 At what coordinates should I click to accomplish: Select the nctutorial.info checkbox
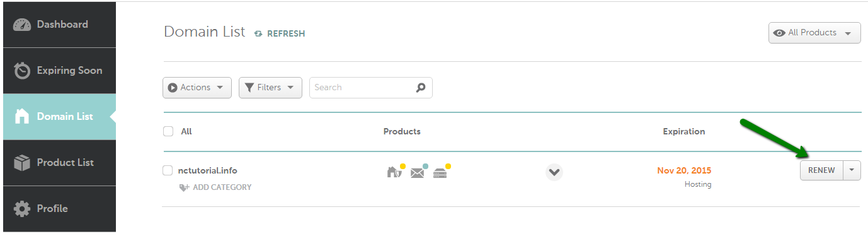coord(168,170)
